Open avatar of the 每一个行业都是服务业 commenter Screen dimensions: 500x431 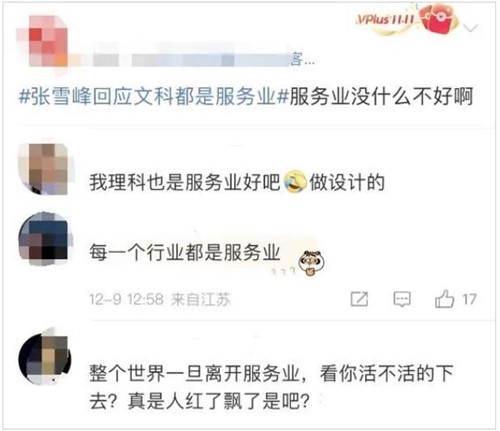point(45,238)
